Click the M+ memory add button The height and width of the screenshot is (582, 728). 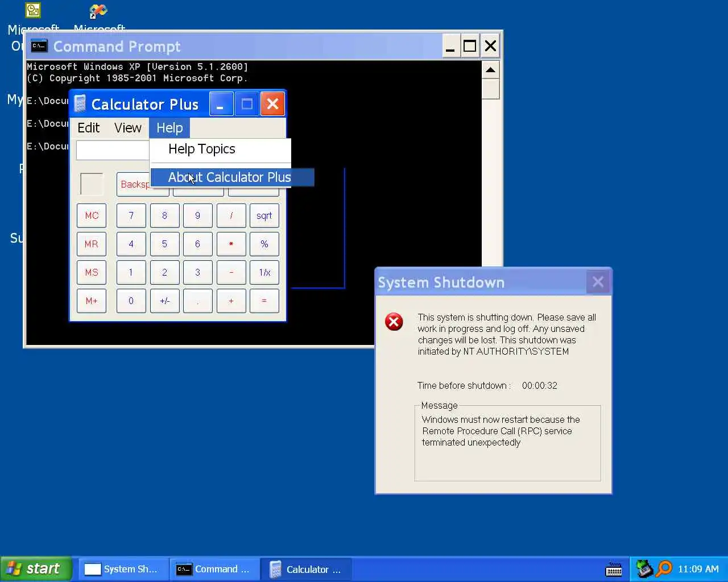tap(92, 301)
